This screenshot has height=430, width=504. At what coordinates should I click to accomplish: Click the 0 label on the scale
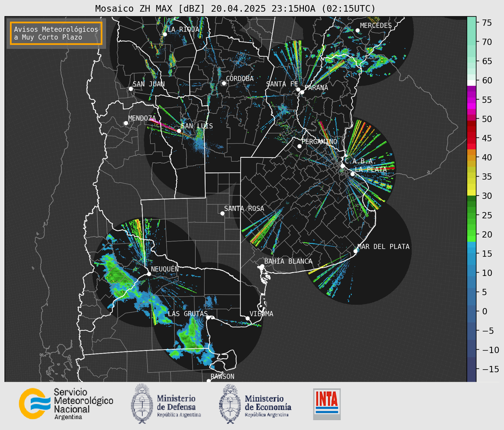(x=485, y=311)
